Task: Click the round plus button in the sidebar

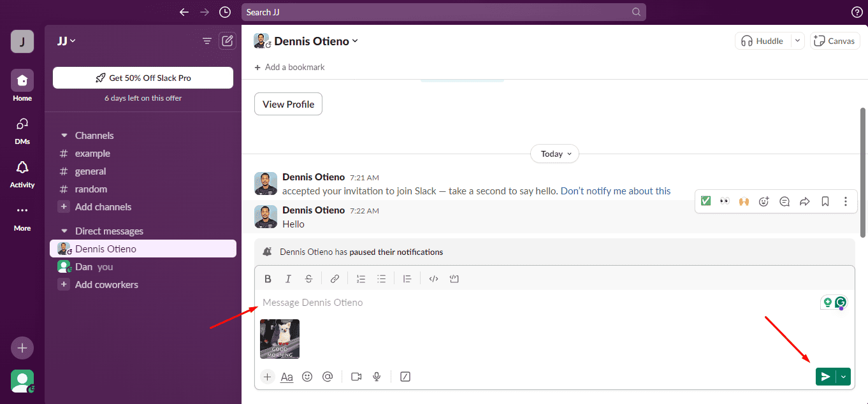Action: 22,348
